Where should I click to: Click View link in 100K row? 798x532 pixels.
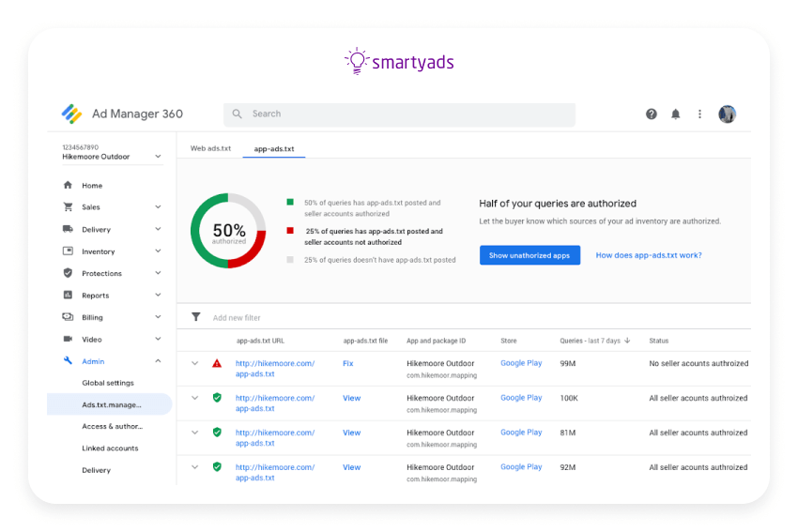coord(352,398)
